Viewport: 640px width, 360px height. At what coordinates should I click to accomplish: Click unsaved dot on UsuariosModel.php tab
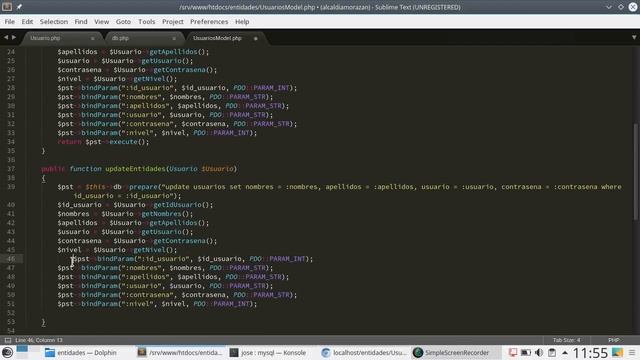pyautogui.click(x=256, y=38)
